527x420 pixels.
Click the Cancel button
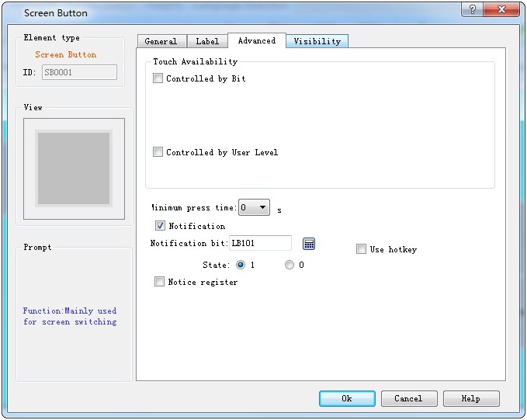[x=408, y=398]
